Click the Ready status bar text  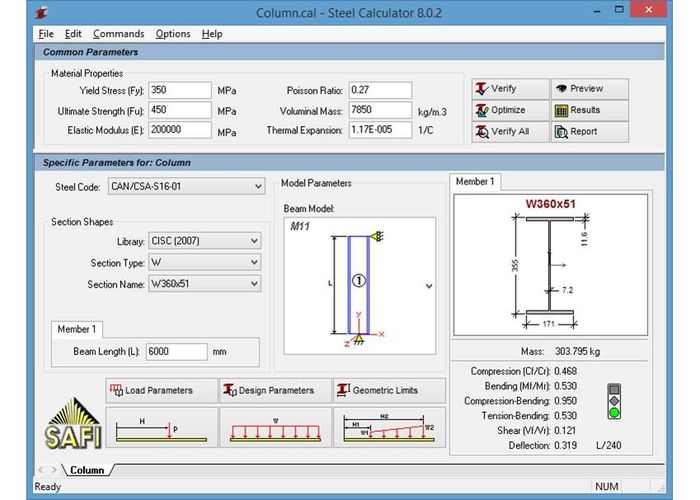(47, 487)
